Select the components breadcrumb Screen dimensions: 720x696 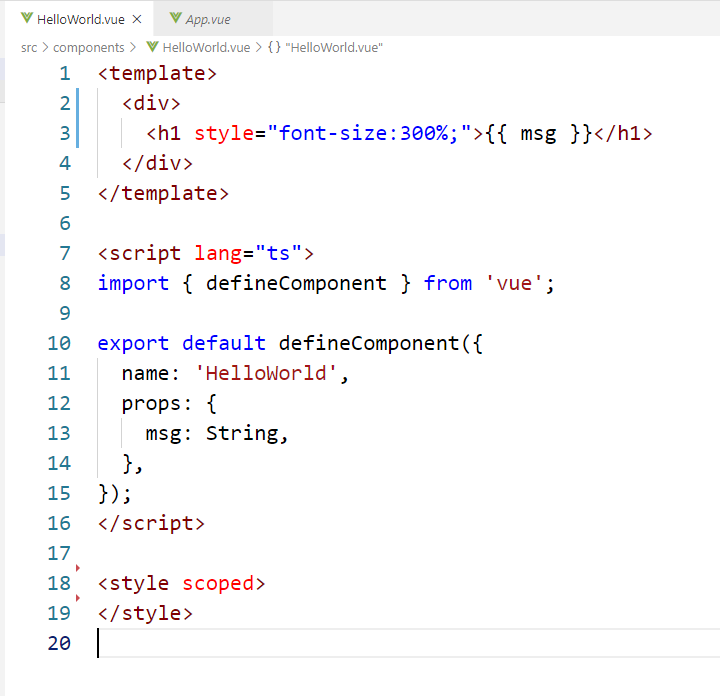point(89,47)
